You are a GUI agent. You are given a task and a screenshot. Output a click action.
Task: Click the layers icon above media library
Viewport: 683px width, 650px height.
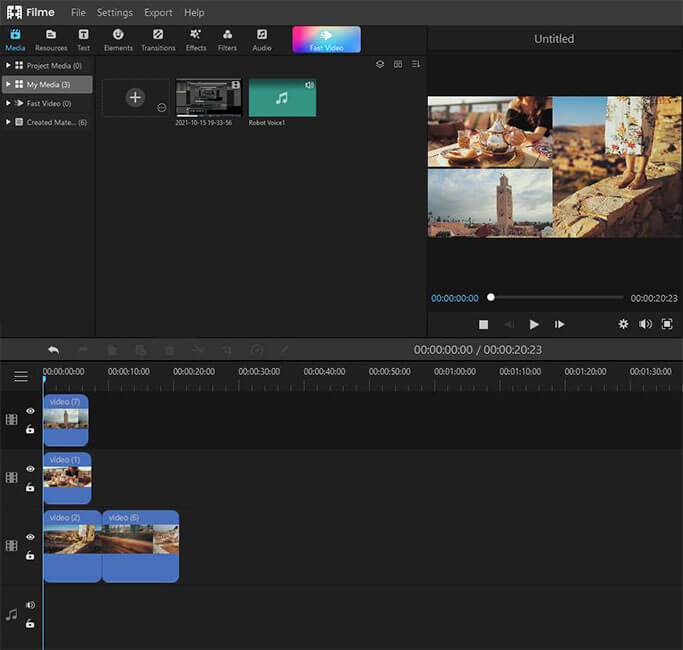click(380, 64)
